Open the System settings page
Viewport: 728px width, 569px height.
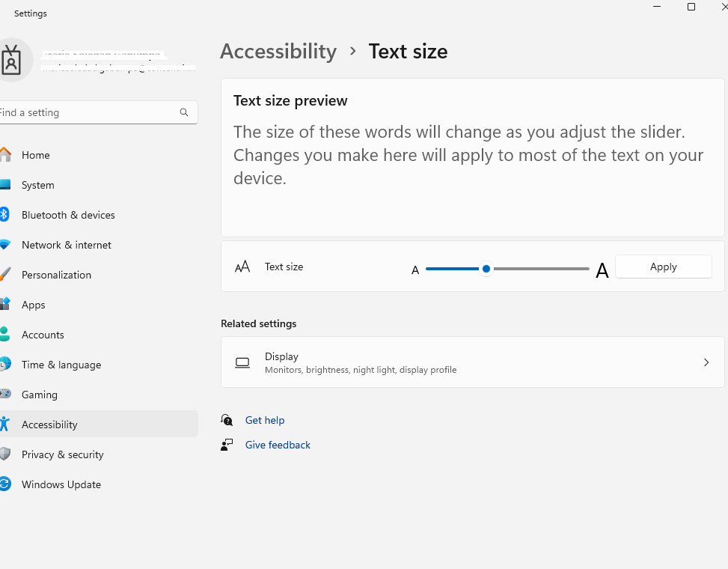(x=37, y=185)
